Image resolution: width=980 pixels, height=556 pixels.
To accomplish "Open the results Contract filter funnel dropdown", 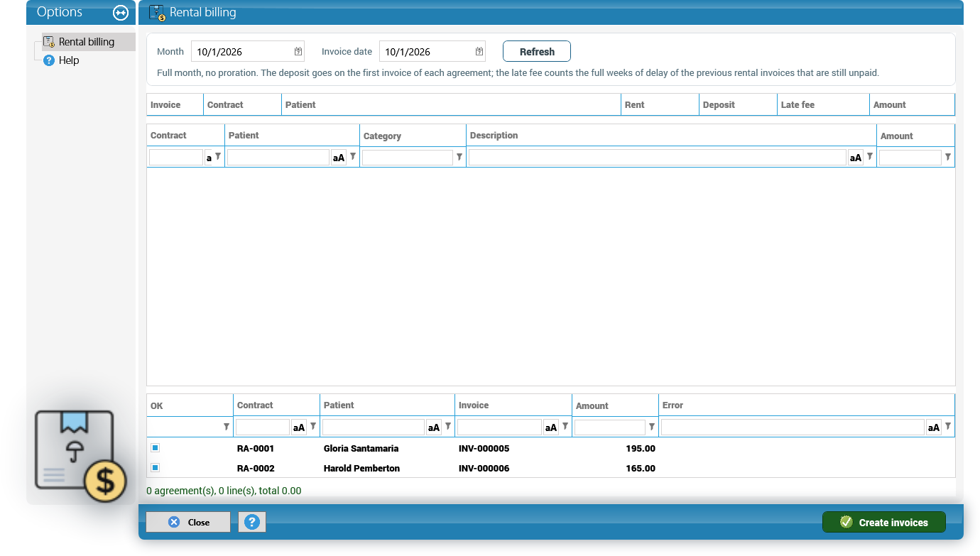I will tap(313, 426).
